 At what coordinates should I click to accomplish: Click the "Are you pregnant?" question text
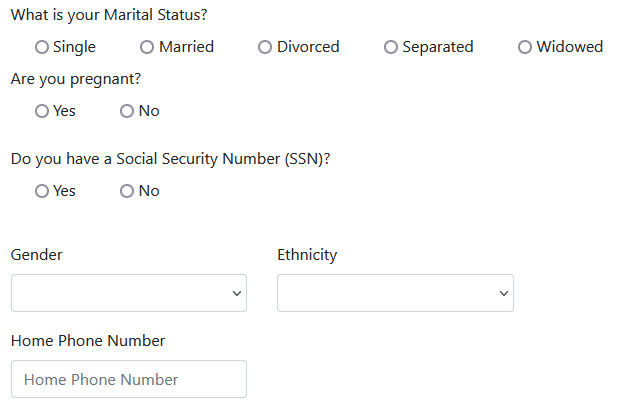tap(77, 79)
